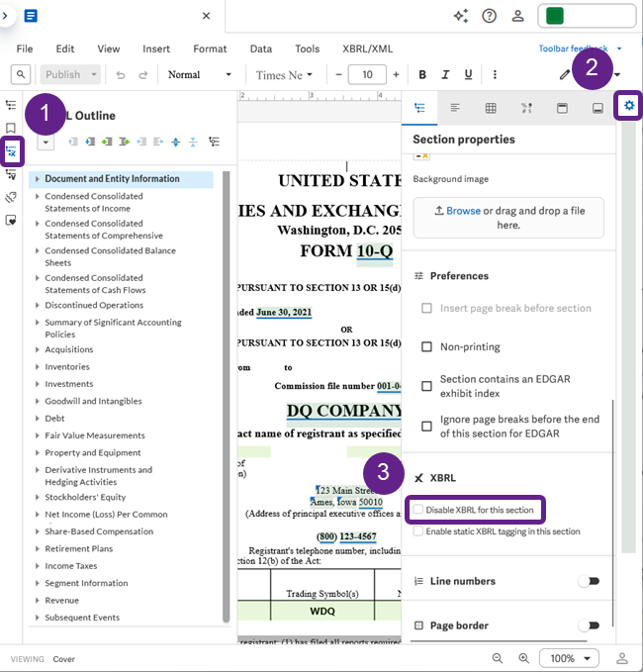
Task: Open the help question mark icon
Action: pos(489,16)
